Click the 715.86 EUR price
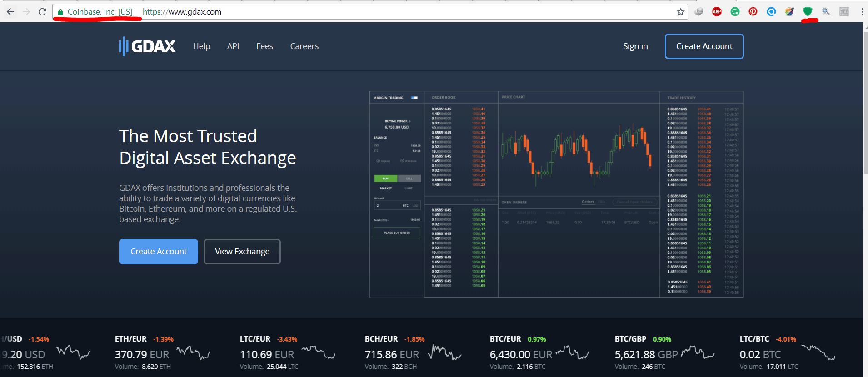 [392, 354]
